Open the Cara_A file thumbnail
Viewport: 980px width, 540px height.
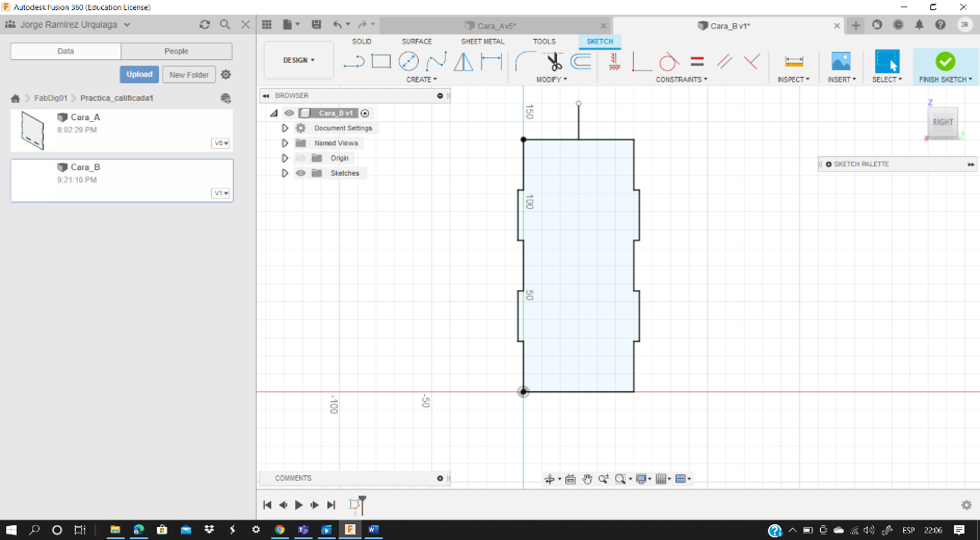[x=32, y=131]
